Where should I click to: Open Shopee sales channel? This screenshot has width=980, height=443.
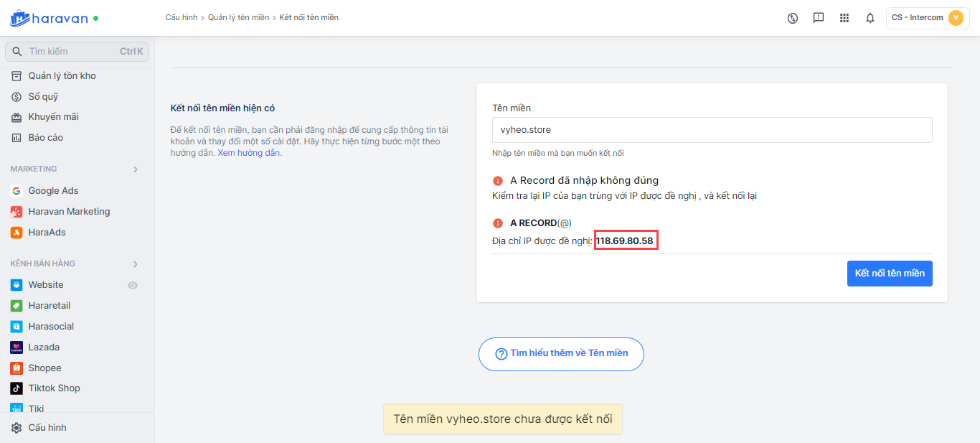tap(44, 368)
